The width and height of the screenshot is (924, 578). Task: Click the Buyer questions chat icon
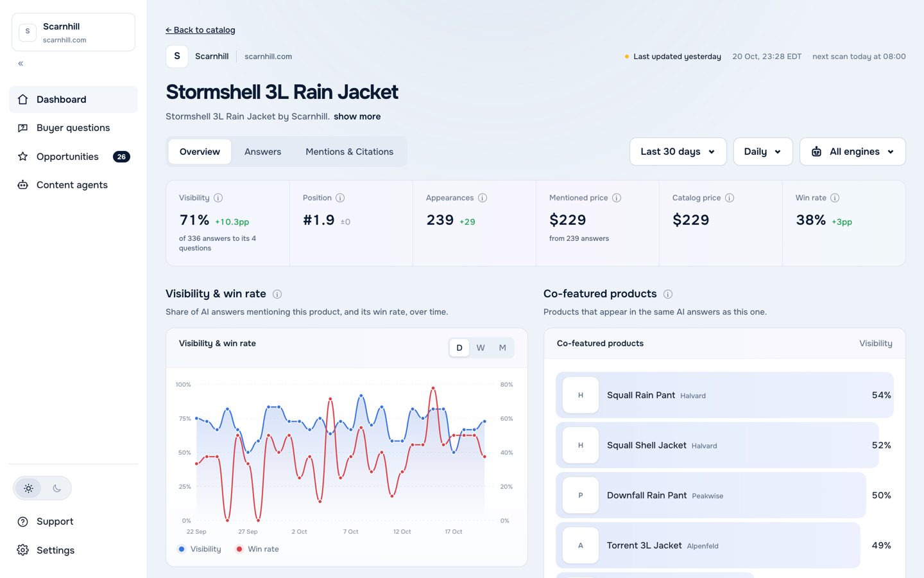[x=23, y=128]
